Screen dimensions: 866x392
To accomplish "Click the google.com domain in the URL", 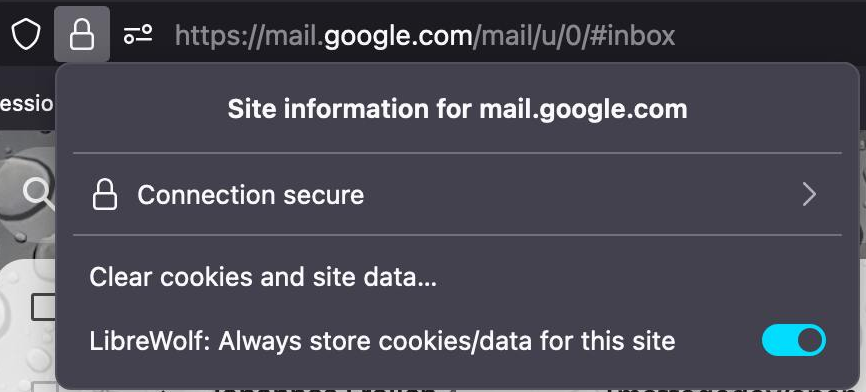I will tap(398, 36).
